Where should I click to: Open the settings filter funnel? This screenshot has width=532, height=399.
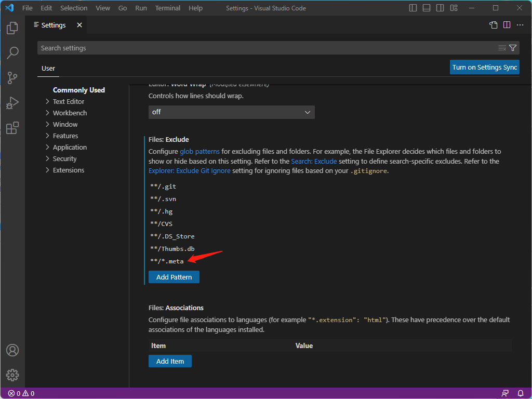(513, 48)
